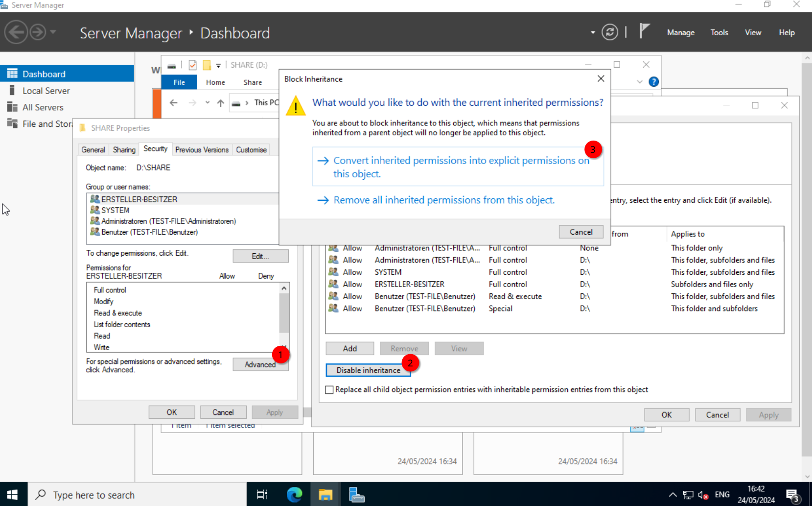
Task: Click the new folder icon in Explorer title bar
Action: [x=207, y=65]
